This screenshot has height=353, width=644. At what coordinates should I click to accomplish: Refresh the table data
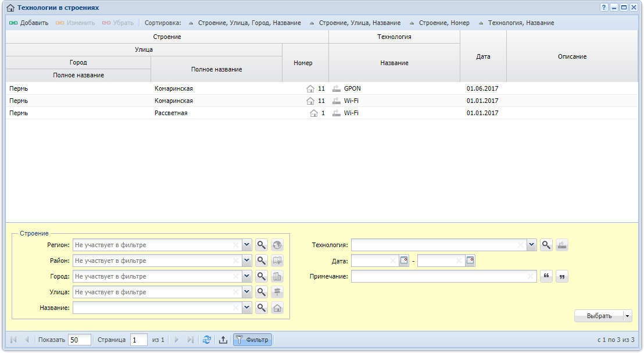pyautogui.click(x=206, y=340)
